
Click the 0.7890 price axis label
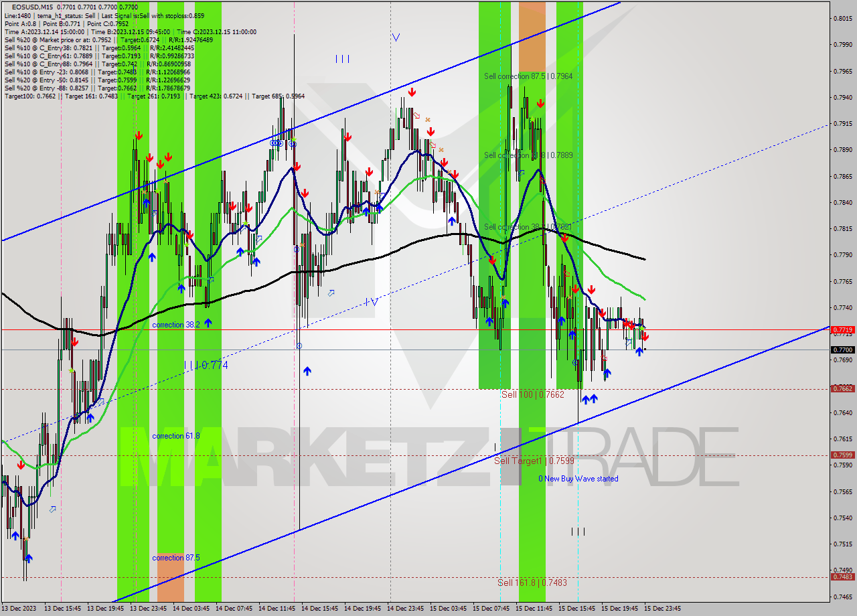[x=843, y=150]
